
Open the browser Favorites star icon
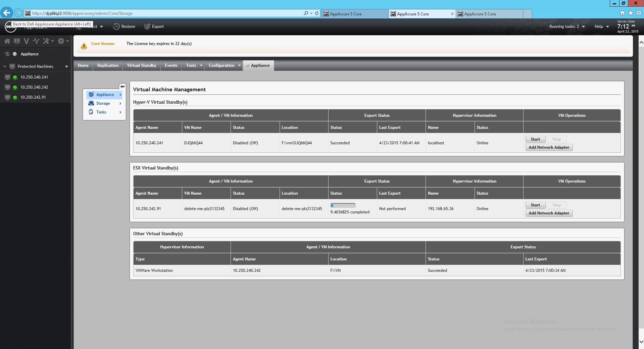tap(631, 13)
